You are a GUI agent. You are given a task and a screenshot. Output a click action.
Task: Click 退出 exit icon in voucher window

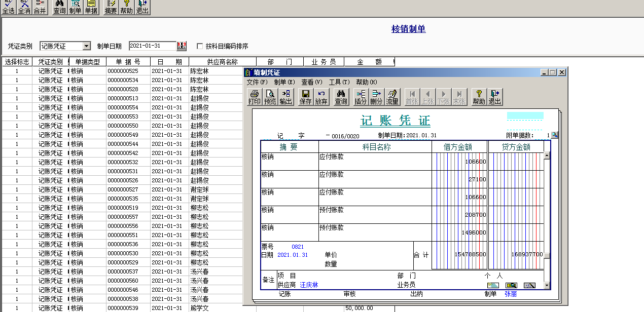495,97
